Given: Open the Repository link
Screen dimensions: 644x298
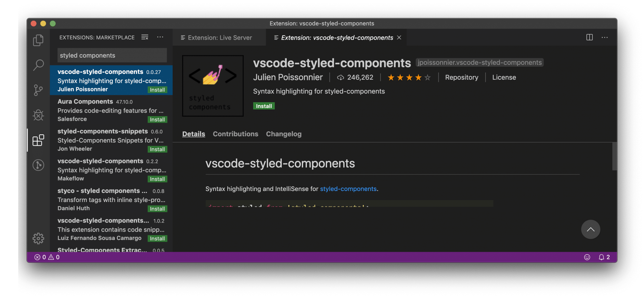Looking at the screenshot, I should pyautogui.click(x=461, y=77).
